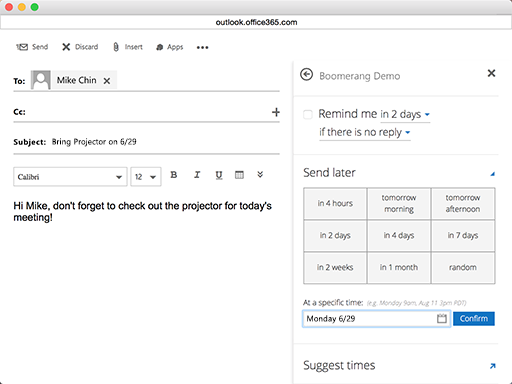The width and height of the screenshot is (512, 384).
Task: Open more options ellipsis in toolbar
Action: click(202, 47)
